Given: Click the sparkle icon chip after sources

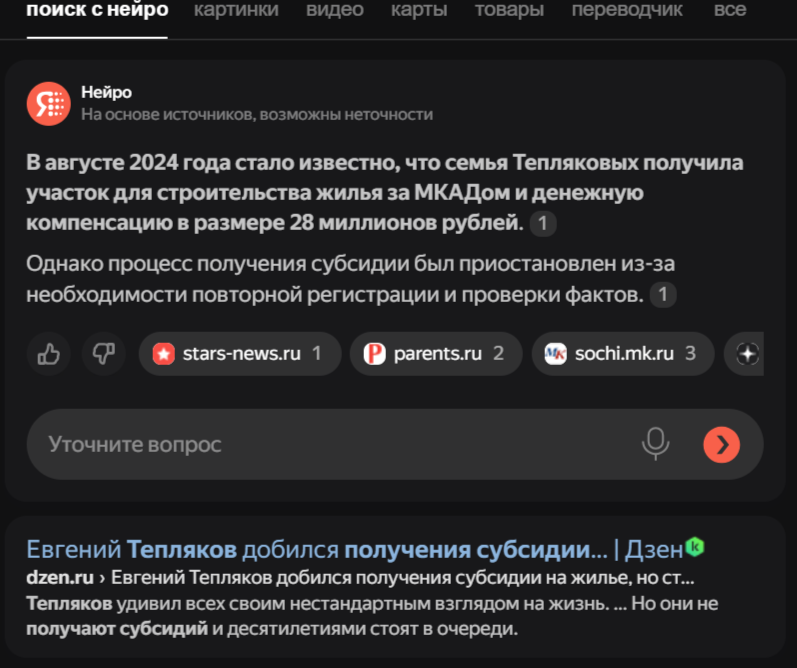Looking at the screenshot, I should tap(744, 354).
